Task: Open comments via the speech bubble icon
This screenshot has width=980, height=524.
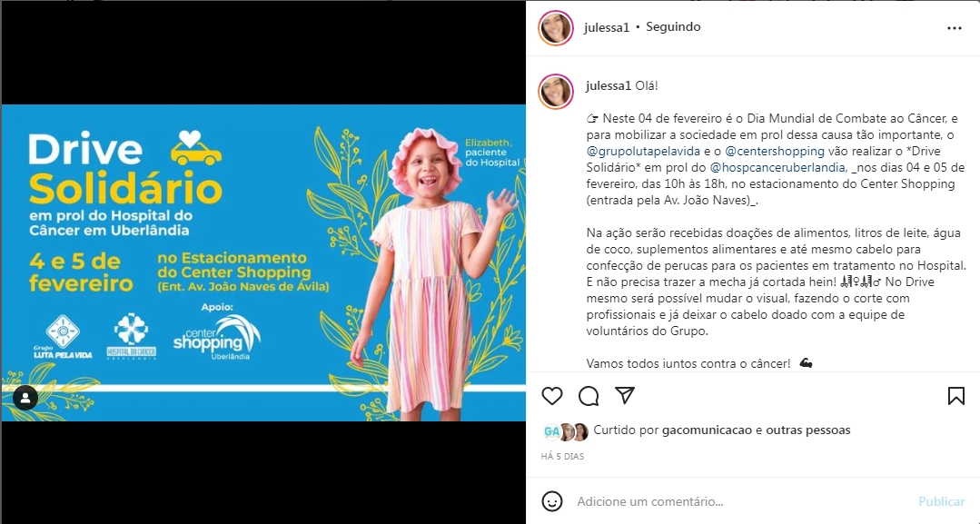Action: (589, 396)
